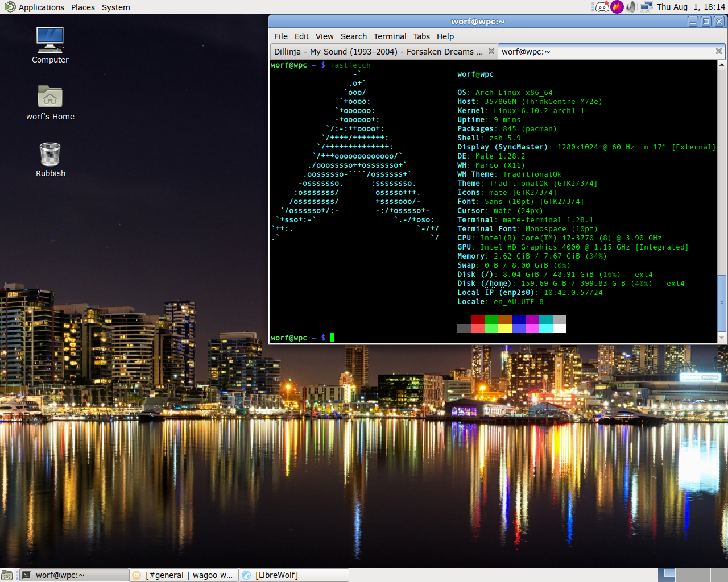
Task: Click the Discord tray icon
Action: [602, 7]
